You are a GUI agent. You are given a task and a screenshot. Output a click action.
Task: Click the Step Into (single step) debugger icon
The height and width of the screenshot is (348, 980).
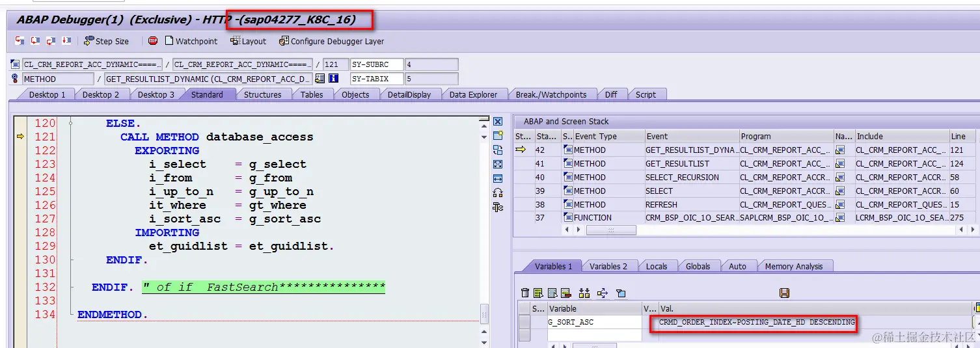point(20,41)
